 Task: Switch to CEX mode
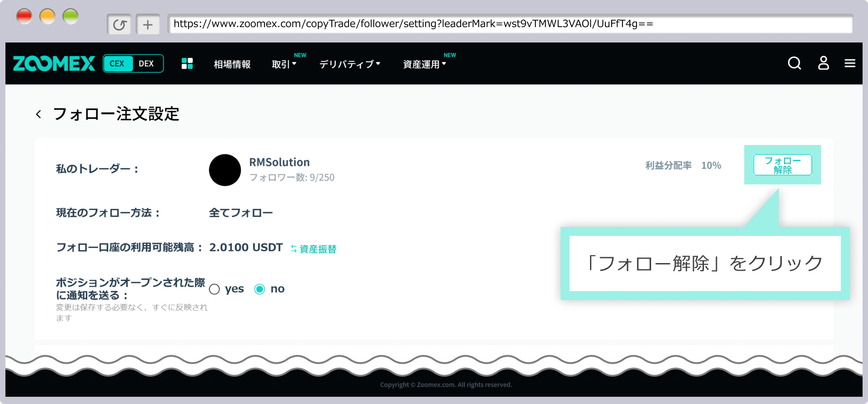118,64
